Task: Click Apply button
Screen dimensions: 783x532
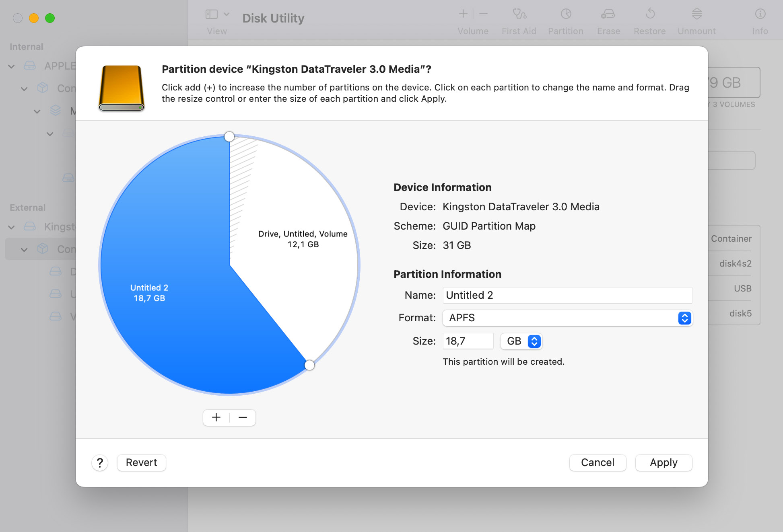Action: [x=664, y=463]
